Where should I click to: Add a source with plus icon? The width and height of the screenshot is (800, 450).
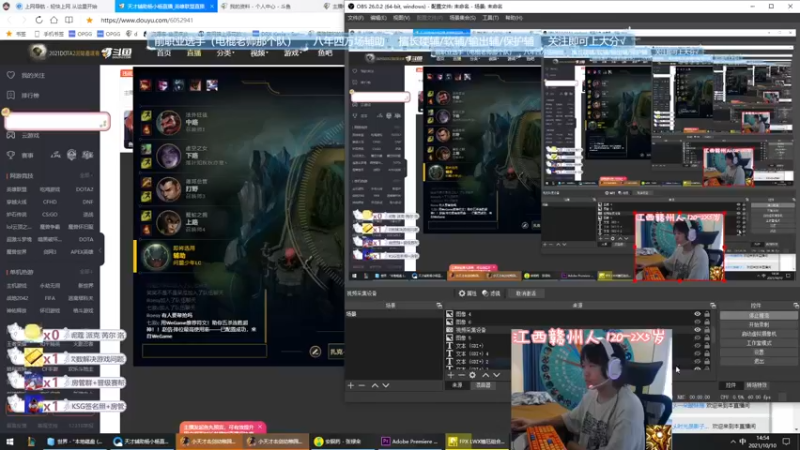451,375
